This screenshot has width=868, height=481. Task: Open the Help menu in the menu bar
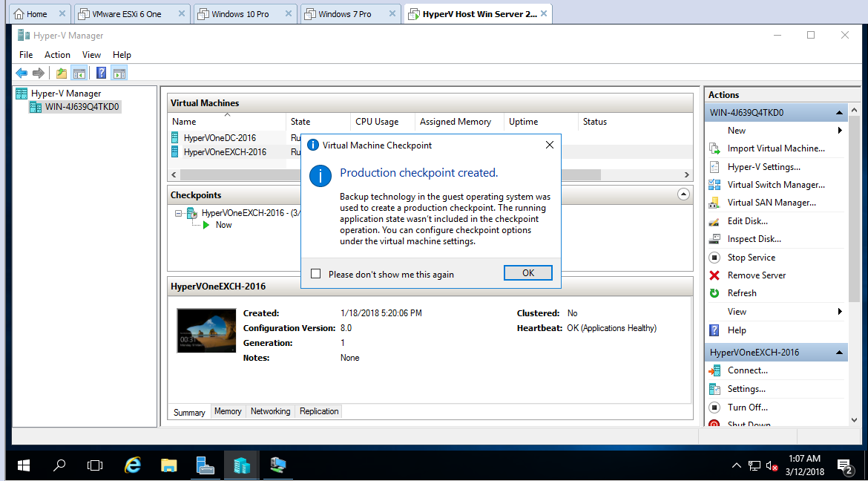pyautogui.click(x=122, y=55)
